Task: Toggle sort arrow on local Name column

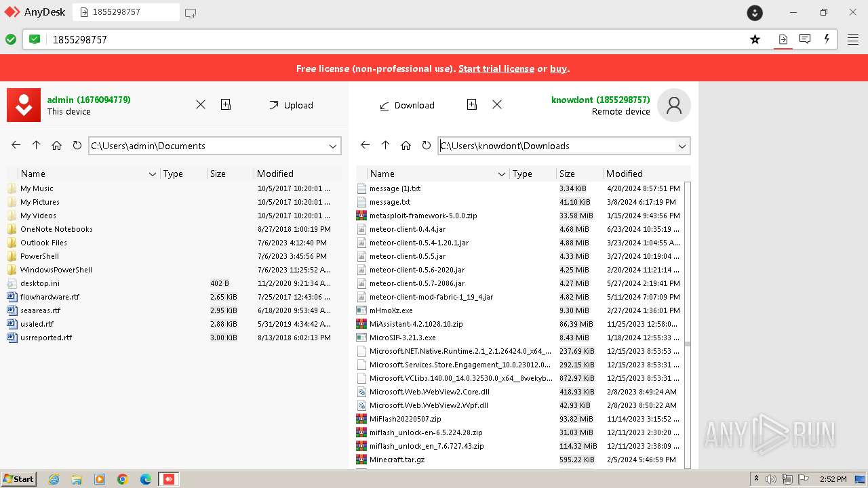Action: tap(153, 174)
